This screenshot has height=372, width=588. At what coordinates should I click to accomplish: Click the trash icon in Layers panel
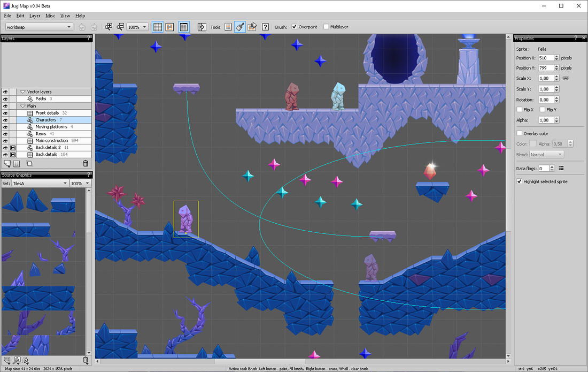[86, 163]
